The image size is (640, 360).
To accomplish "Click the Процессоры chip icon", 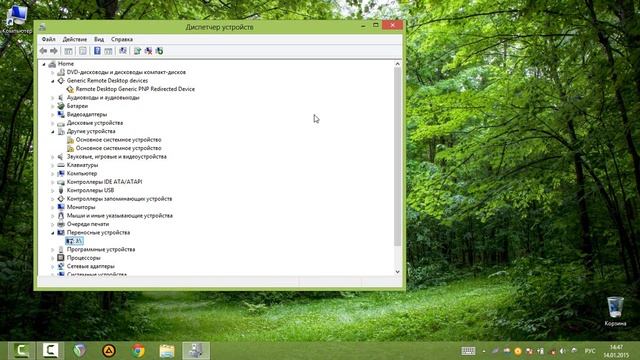I will tap(61, 258).
